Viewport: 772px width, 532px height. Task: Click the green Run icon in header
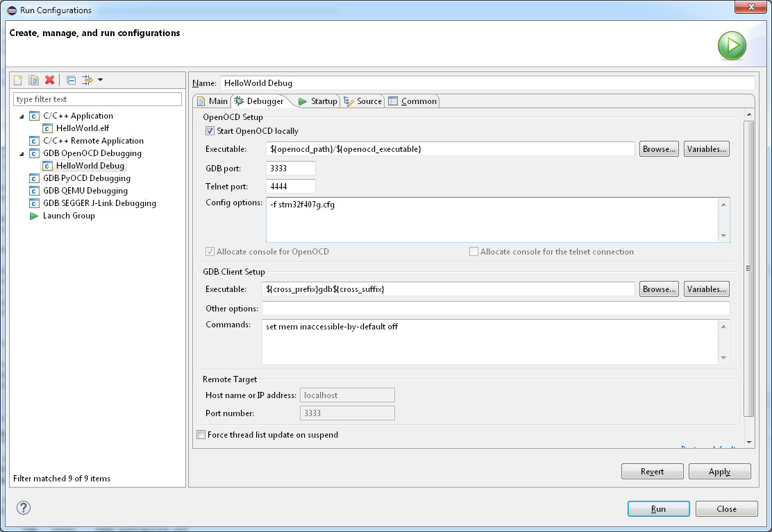tap(732, 46)
